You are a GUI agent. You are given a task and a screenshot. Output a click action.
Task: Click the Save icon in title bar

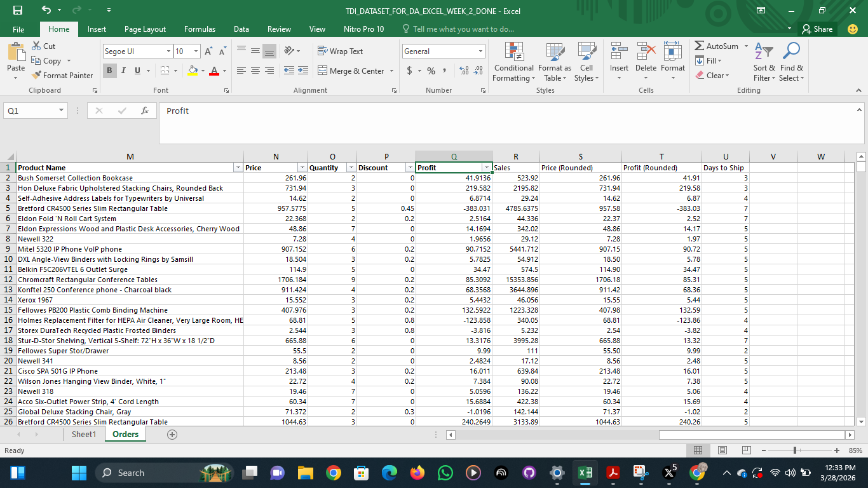click(x=18, y=10)
